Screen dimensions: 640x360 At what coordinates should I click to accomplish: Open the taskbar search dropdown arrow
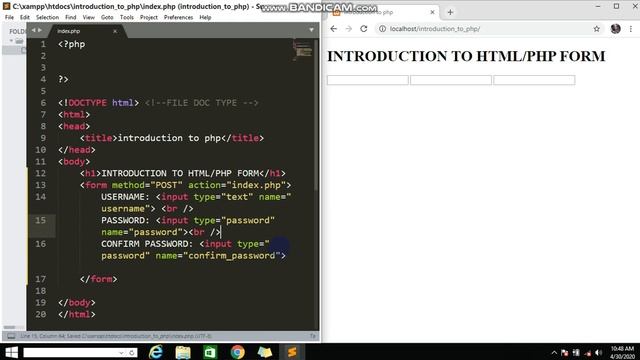pyautogui.click(x=121, y=353)
